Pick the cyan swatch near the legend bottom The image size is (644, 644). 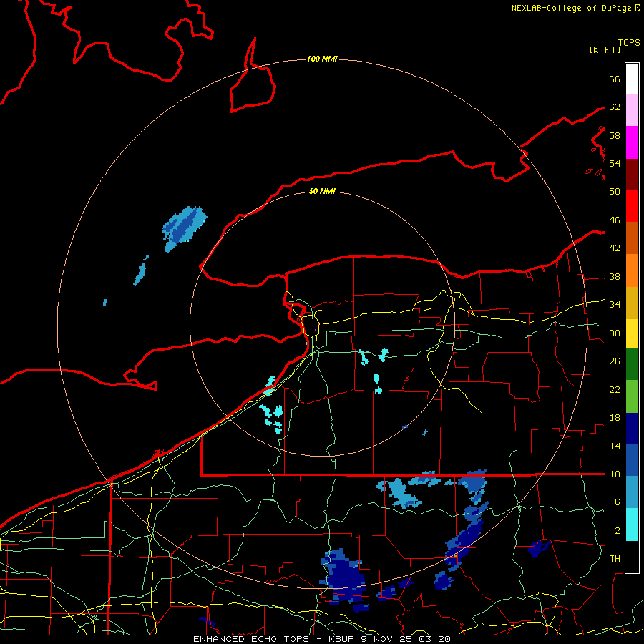[632, 525]
